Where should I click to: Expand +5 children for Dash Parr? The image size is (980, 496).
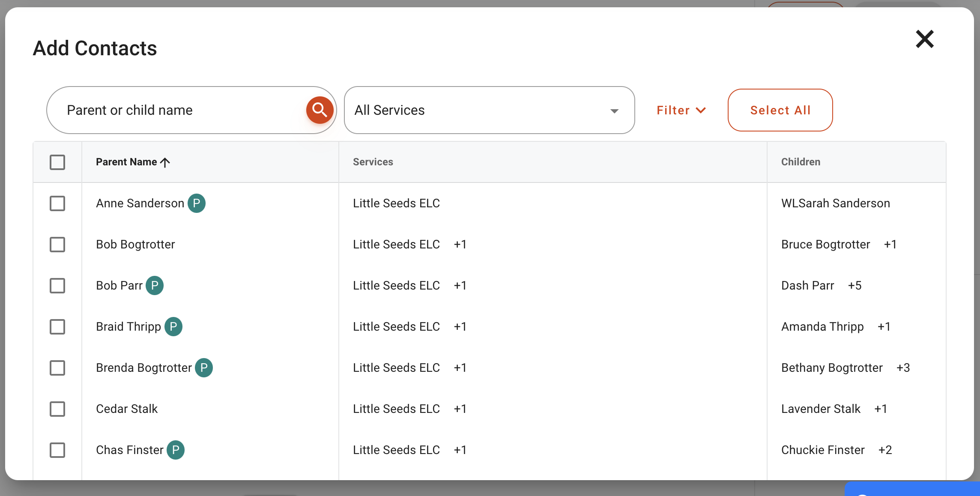pyautogui.click(x=855, y=285)
